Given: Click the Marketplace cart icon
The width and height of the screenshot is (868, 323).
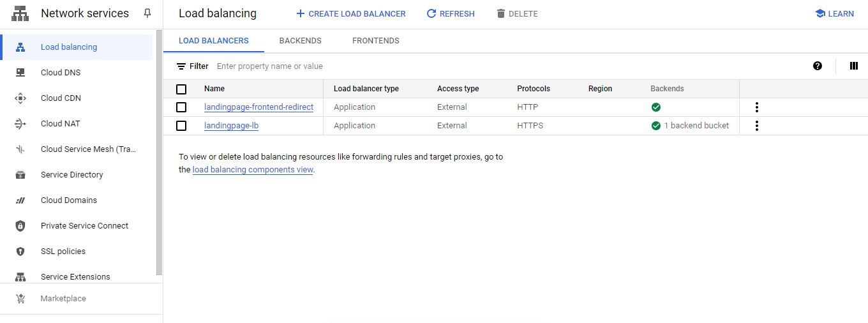Looking at the screenshot, I should pos(20,299).
